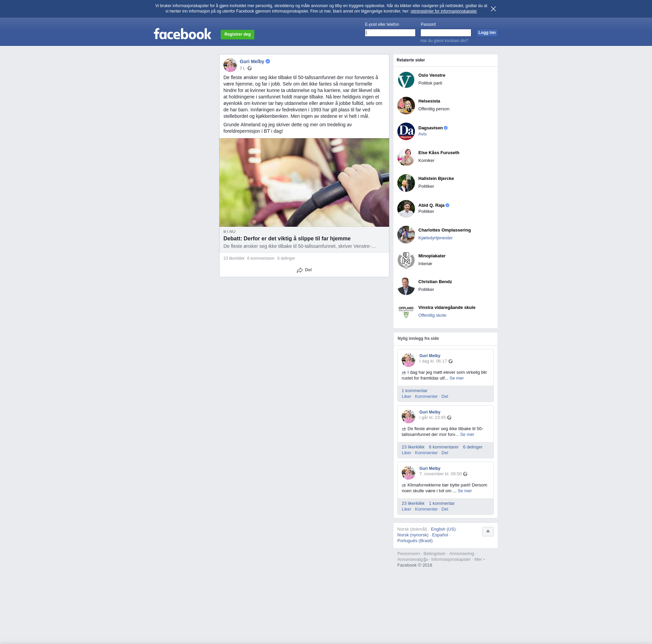The width and height of the screenshot is (652, 644).
Task: Click the Oslo Venstre page name
Action: 432,75
